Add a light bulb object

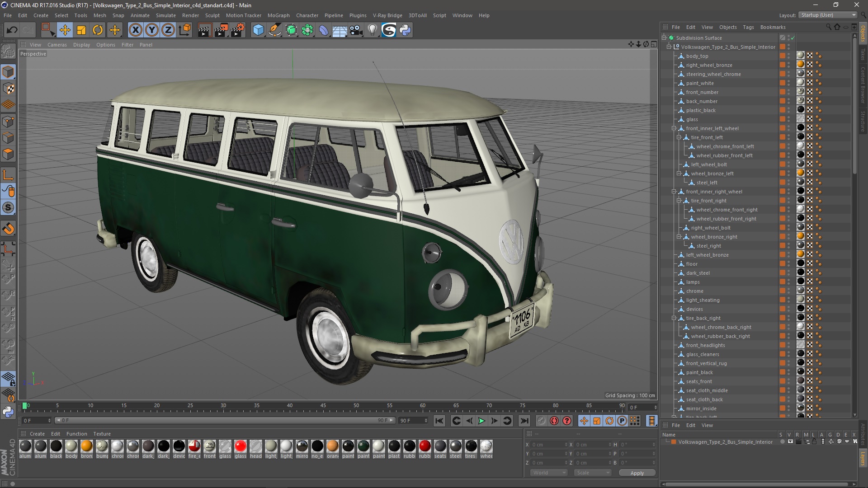pyautogui.click(x=372, y=30)
